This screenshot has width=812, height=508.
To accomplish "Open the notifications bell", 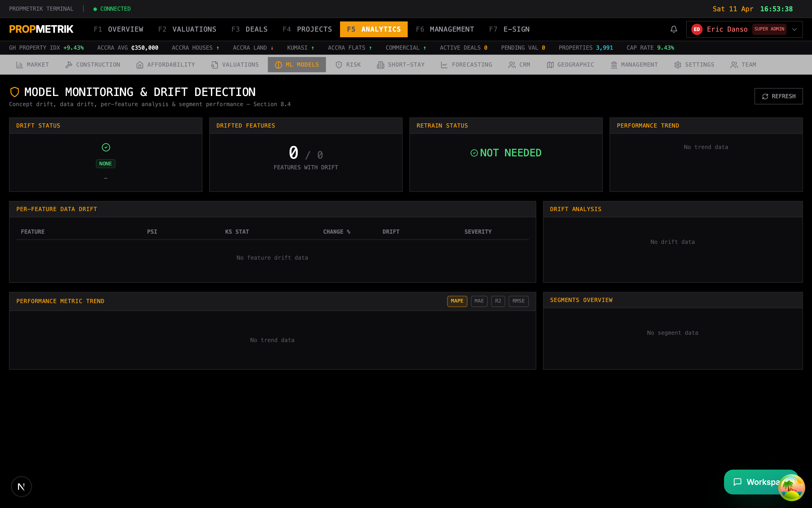I will pos(673,29).
